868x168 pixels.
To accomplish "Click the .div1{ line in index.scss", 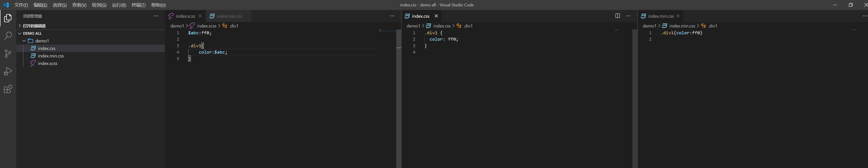I will point(196,46).
